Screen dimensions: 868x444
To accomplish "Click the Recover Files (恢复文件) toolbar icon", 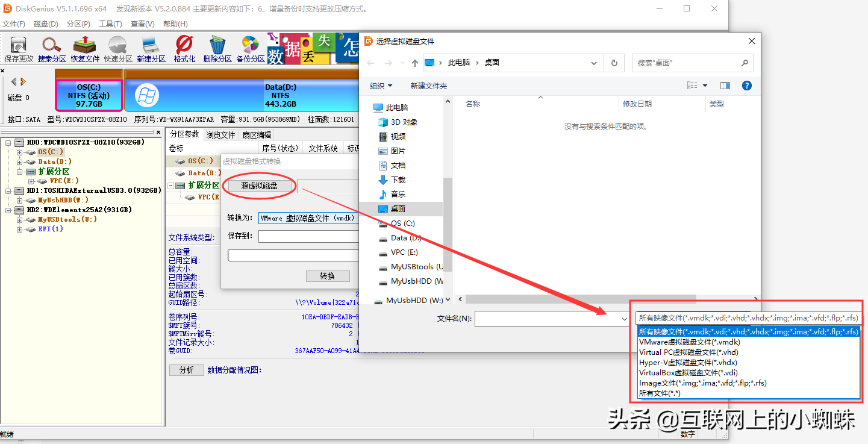I will pos(85,49).
